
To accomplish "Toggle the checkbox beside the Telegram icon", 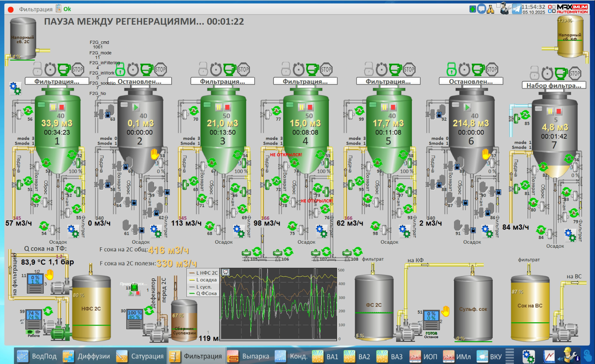I will point(499,5).
